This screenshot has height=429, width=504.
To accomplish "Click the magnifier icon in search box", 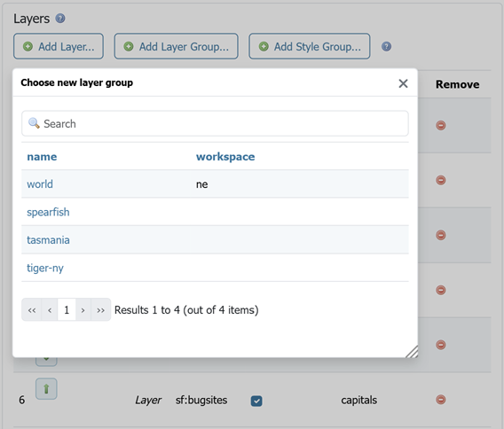I will point(34,123).
